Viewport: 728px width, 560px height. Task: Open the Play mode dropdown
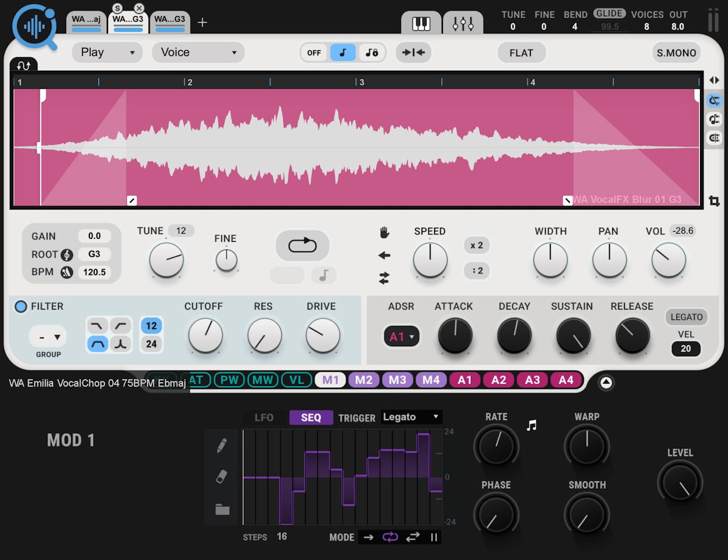[107, 53]
